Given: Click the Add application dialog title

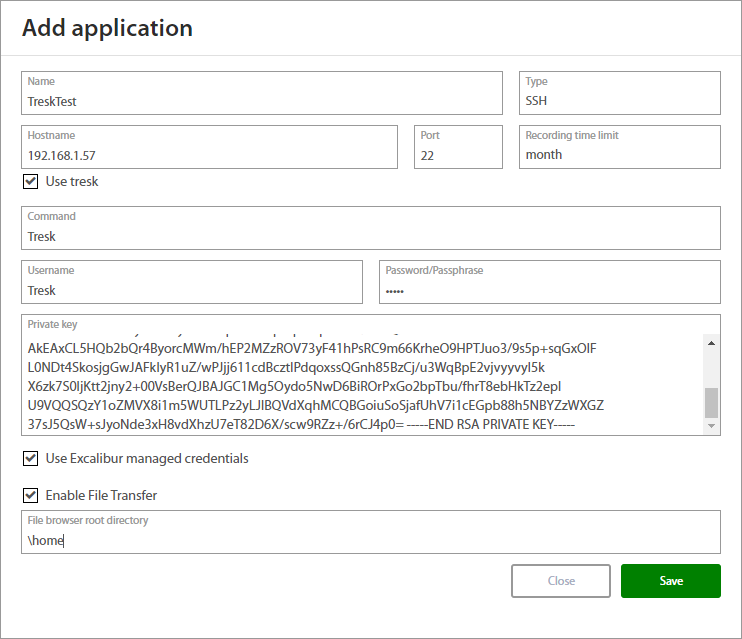Looking at the screenshot, I should click(108, 28).
